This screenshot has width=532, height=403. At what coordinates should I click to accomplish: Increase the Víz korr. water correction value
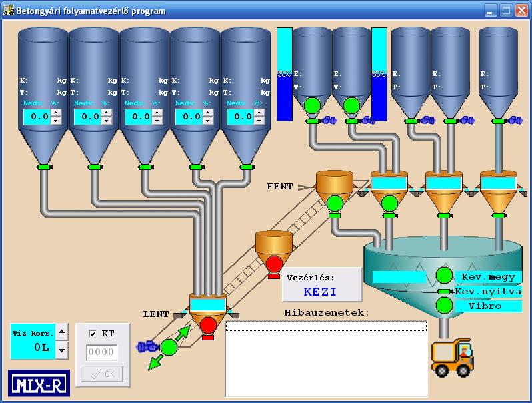62,332
